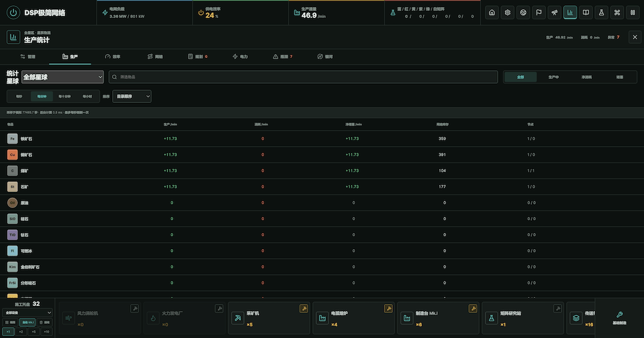Click the Kim kimberlite item icon
The image size is (644, 338).
point(12,267)
